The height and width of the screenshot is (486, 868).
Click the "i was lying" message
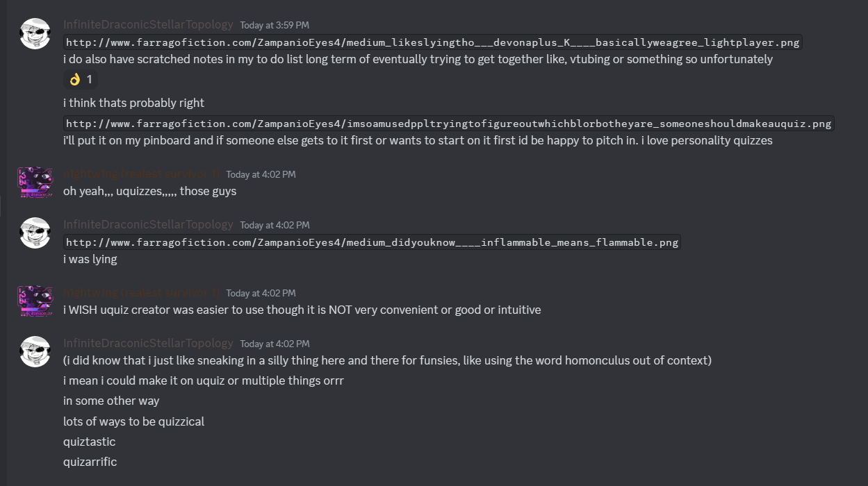(x=90, y=259)
